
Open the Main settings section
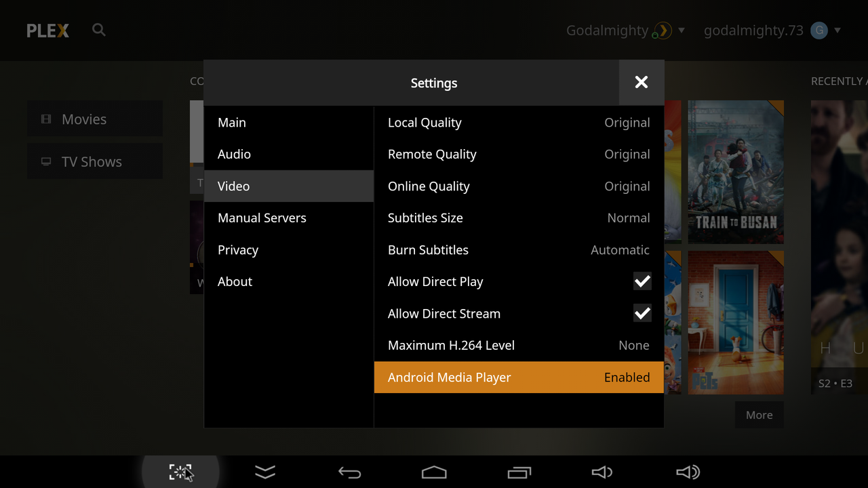[289, 123]
